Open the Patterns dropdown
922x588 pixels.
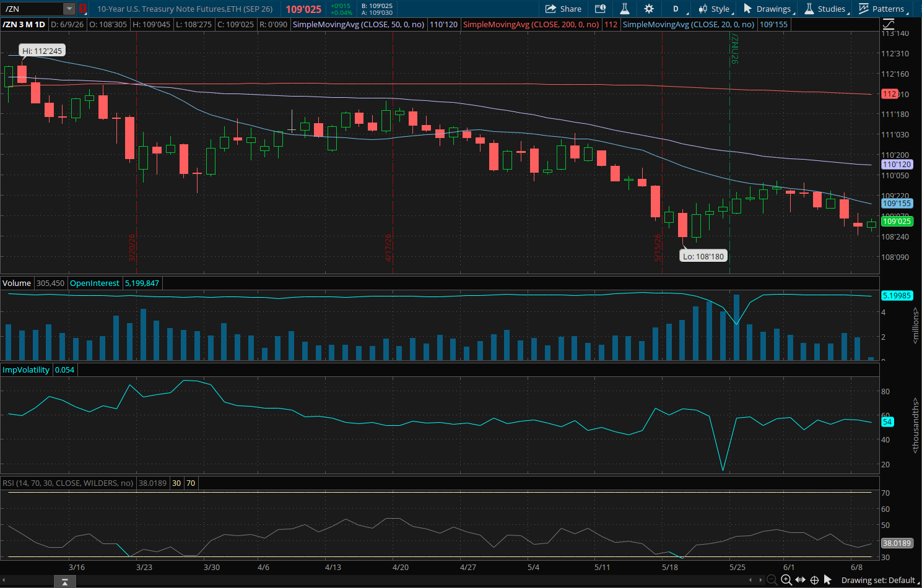click(883, 9)
